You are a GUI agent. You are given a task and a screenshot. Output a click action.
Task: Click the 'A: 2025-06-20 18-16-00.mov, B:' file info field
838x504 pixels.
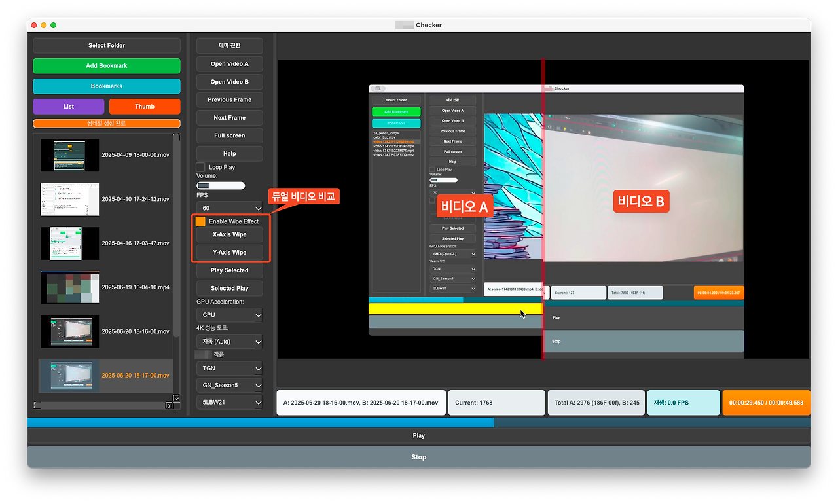pyautogui.click(x=361, y=403)
